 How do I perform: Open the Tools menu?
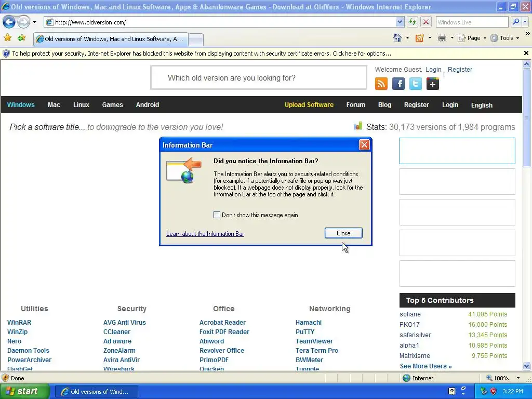[x=505, y=38]
